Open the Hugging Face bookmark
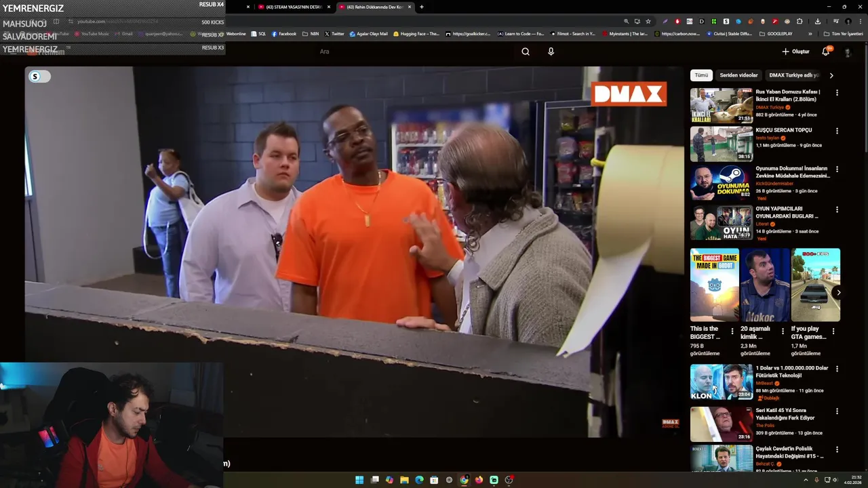The width and height of the screenshot is (868, 488). [x=416, y=34]
